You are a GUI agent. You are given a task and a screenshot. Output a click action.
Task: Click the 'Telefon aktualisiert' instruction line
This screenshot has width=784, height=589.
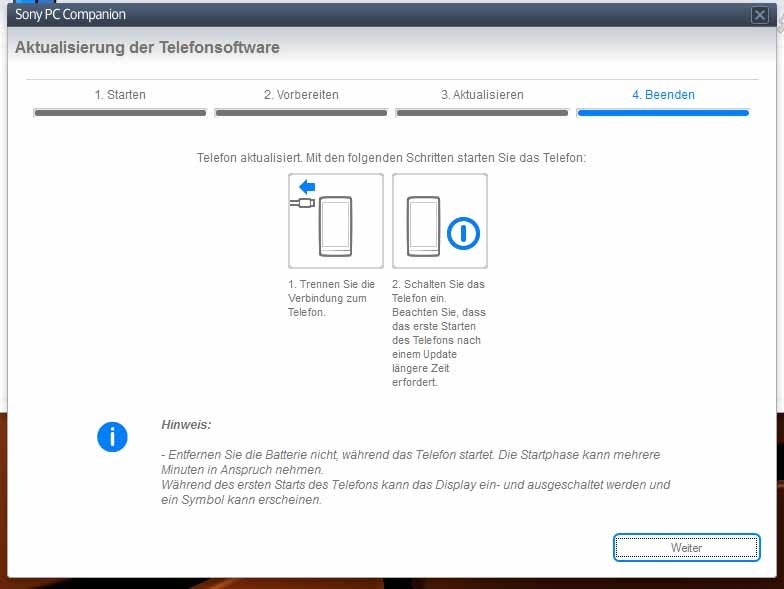[391, 158]
